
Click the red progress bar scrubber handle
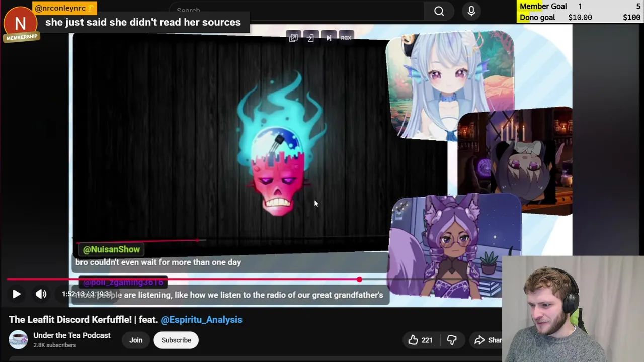tap(359, 279)
